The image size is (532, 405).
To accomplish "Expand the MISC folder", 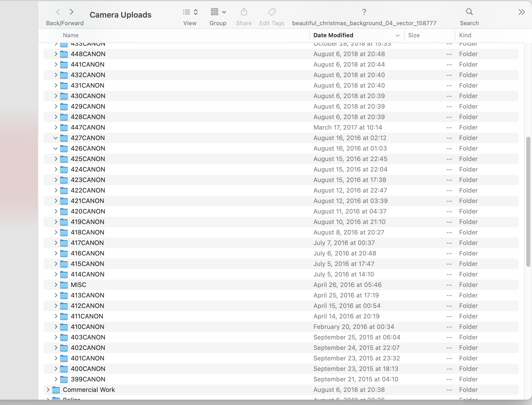I will point(55,285).
